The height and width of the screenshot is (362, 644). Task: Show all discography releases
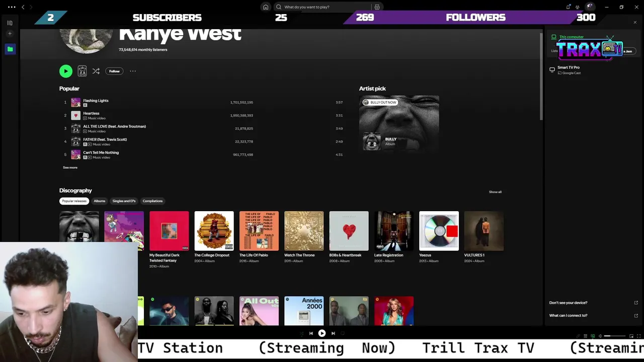point(495,192)
